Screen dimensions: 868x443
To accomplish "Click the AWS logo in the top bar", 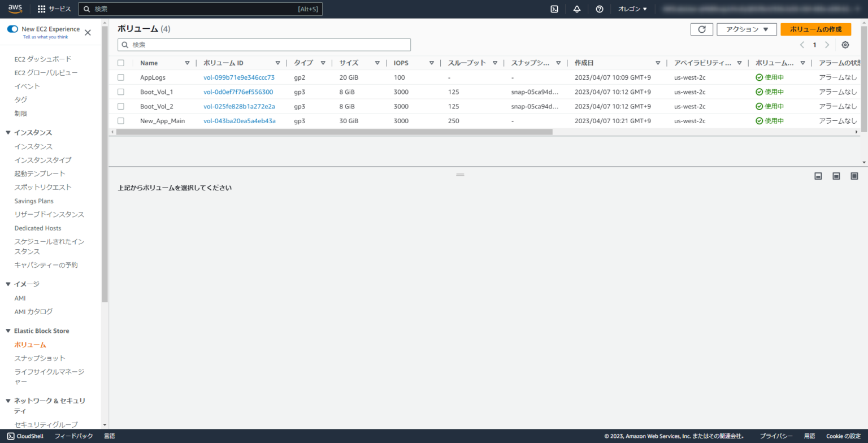I will point(15,8).
